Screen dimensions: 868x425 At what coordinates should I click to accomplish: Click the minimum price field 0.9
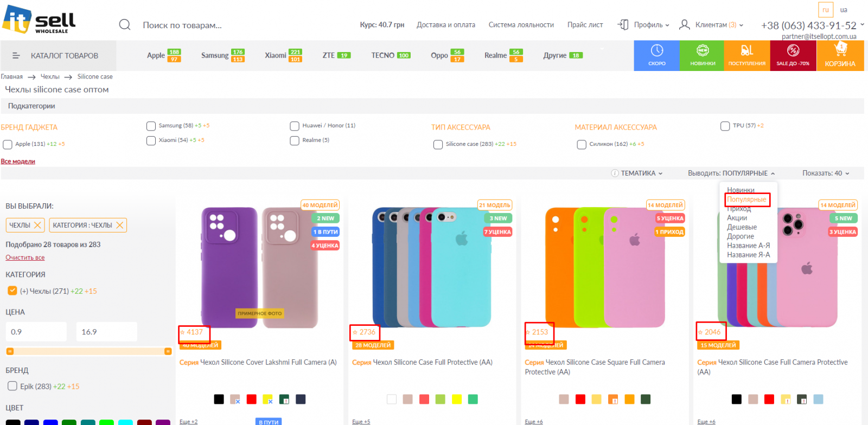36,332
